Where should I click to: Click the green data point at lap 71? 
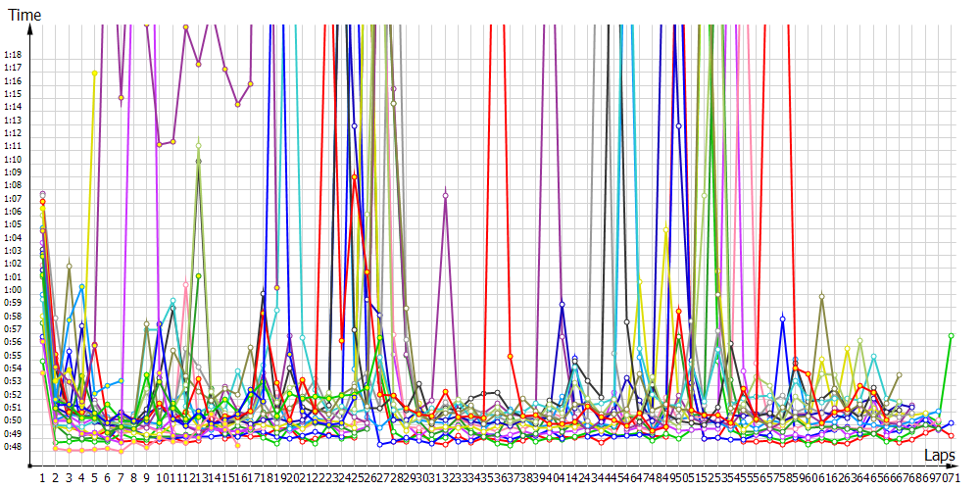point(951,335)
